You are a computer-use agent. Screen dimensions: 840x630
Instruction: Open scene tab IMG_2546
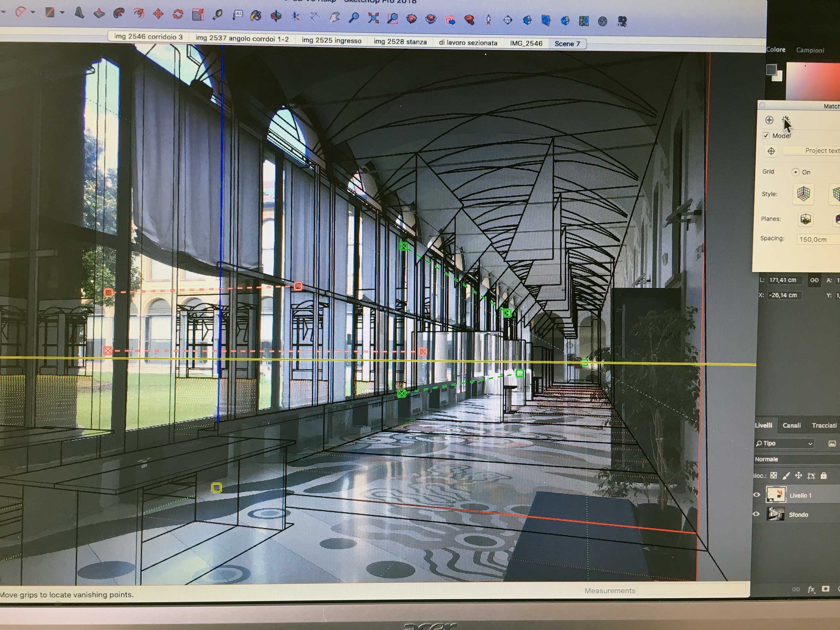tap(526, 44)
